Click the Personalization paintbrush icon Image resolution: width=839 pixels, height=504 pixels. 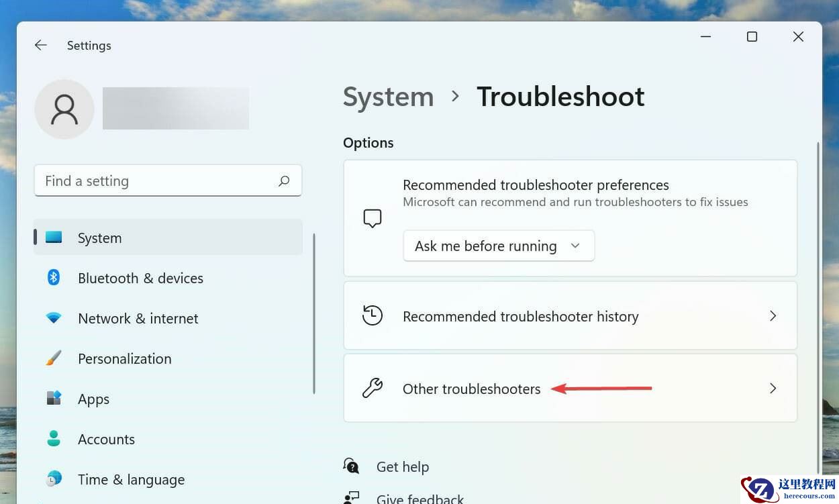(54, 358)
